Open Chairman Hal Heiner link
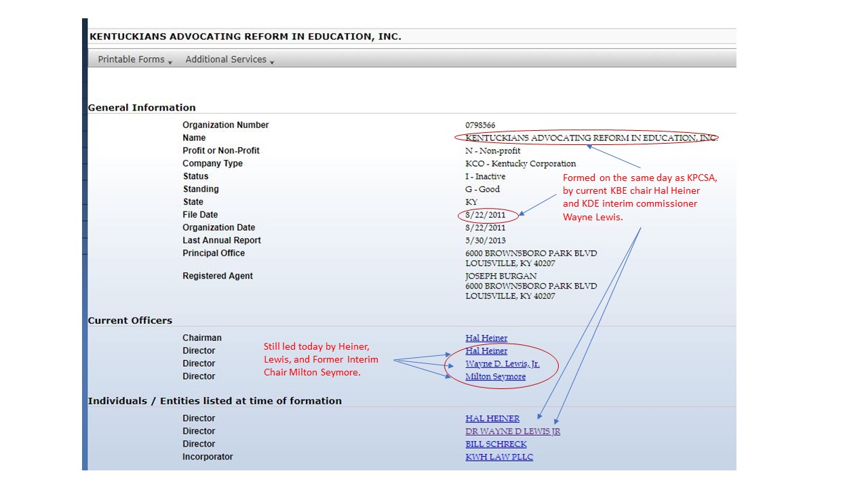The width and height of the screenshot is (868, 488). tap(486, 338)
